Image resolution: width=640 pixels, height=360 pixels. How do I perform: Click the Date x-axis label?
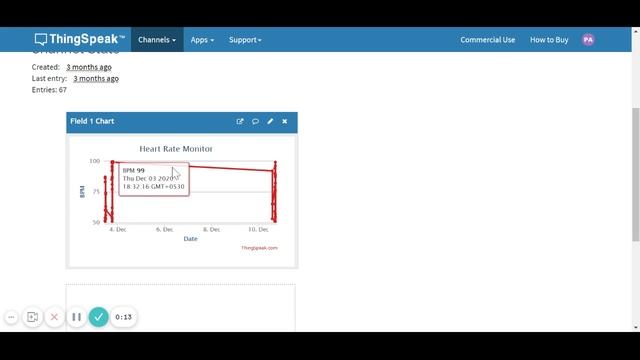190,239
